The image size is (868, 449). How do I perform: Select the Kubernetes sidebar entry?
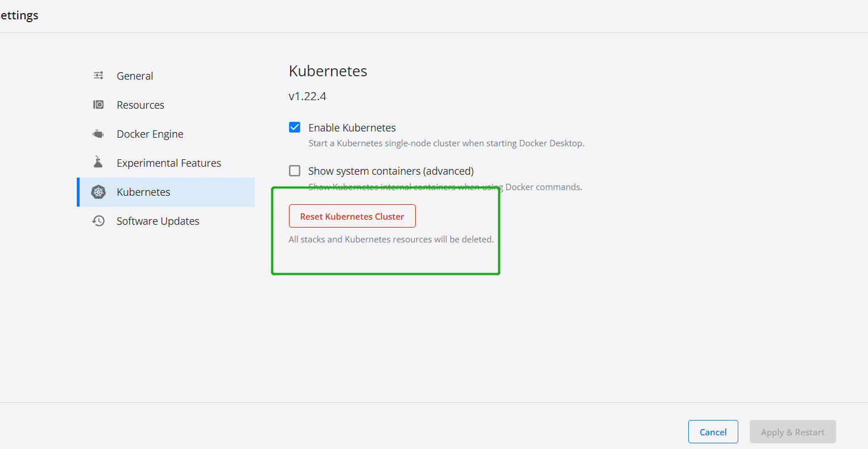tap(143, 192)
